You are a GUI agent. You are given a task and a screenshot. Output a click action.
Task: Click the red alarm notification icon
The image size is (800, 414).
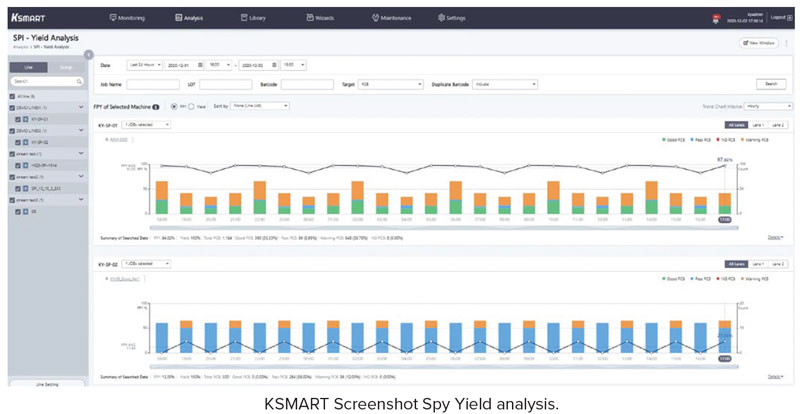pos(715,18)
